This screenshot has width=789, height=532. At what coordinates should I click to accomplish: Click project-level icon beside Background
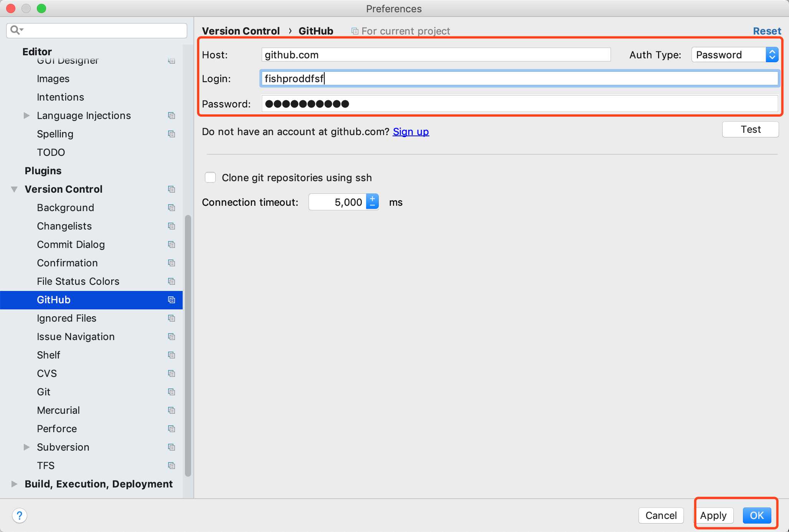click(172, 208)
